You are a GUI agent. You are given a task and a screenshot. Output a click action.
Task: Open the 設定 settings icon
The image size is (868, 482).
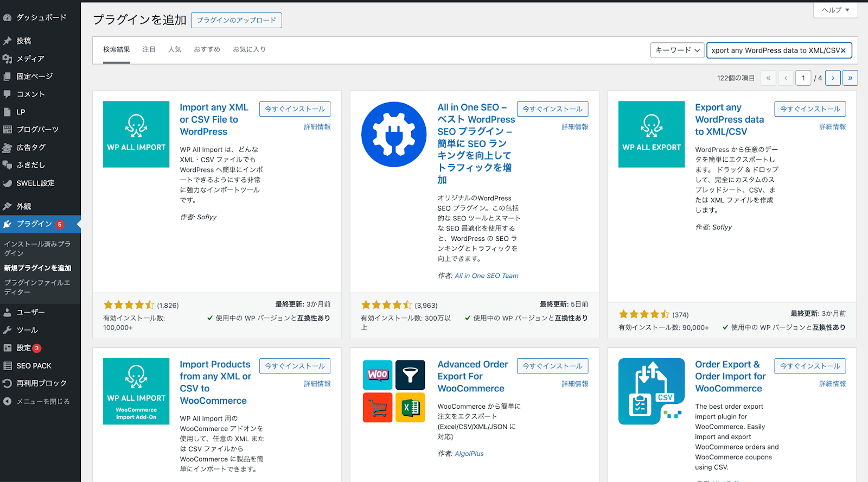(7, 348)
